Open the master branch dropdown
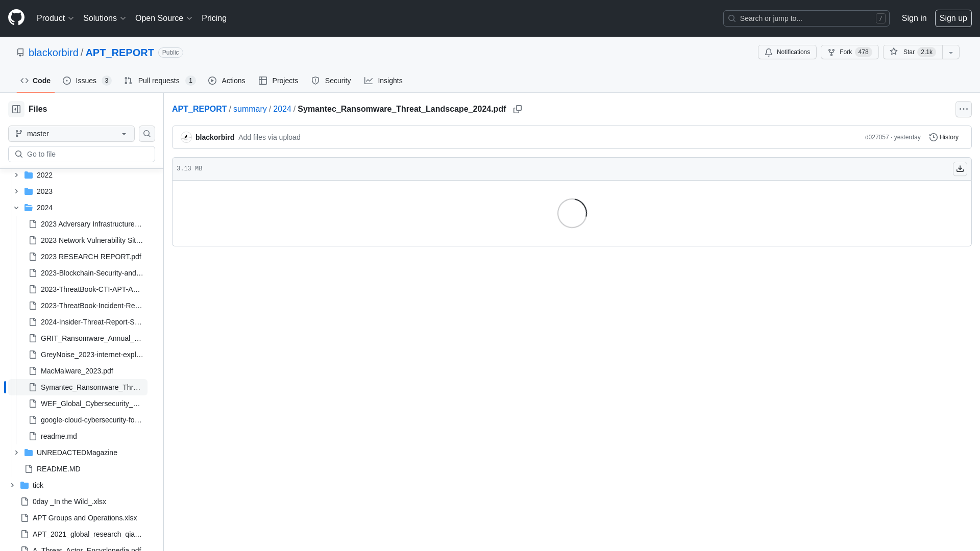The image size is (980, 551). coord(71,134)
